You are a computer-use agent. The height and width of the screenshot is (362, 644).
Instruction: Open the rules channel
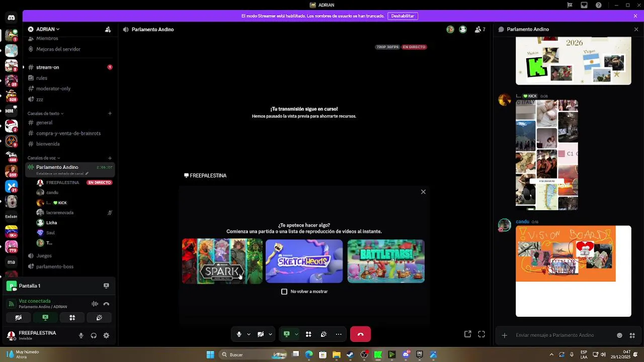pyautogui.click(x=70, y=78)
